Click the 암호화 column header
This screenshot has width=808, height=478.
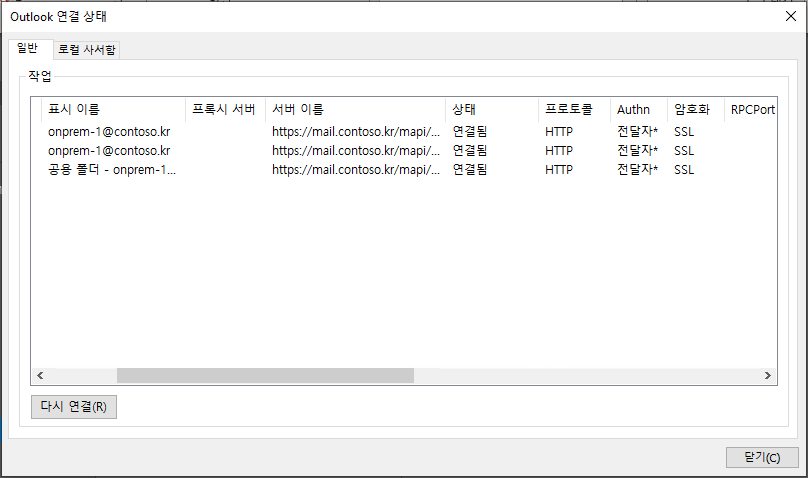(x=696, y=109)
